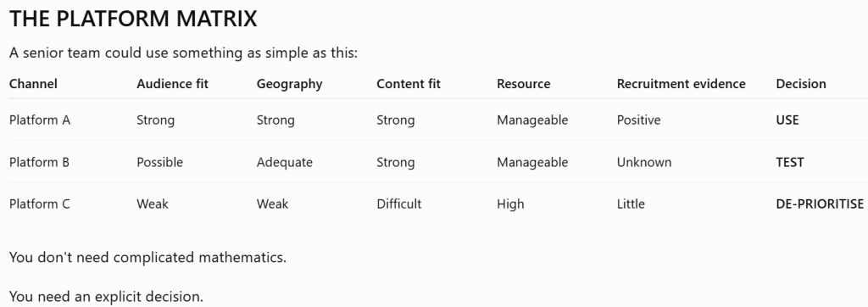This screenshot has width=868, height=307.
Task: Click the Possible audience fit cell
Action: 160,162
